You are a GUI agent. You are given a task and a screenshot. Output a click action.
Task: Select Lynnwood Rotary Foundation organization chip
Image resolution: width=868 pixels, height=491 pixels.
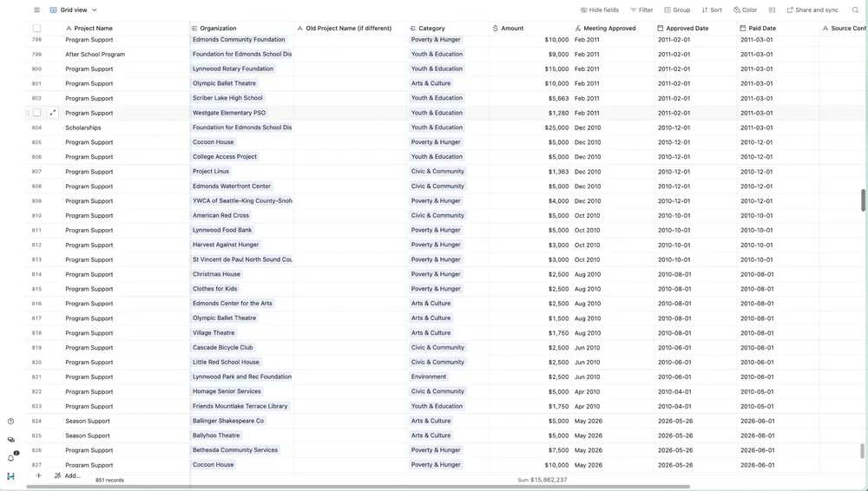pos(233,69)
